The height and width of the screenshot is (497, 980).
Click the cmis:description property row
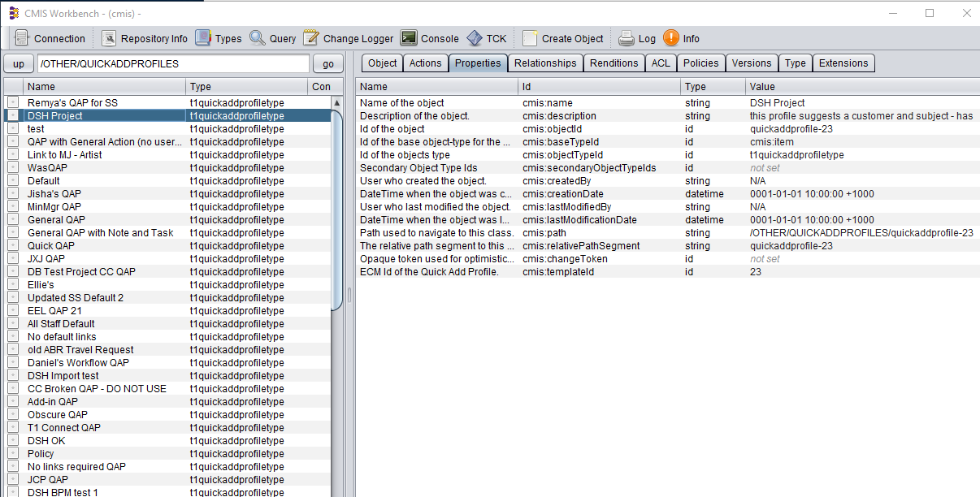tap(668, 116)
